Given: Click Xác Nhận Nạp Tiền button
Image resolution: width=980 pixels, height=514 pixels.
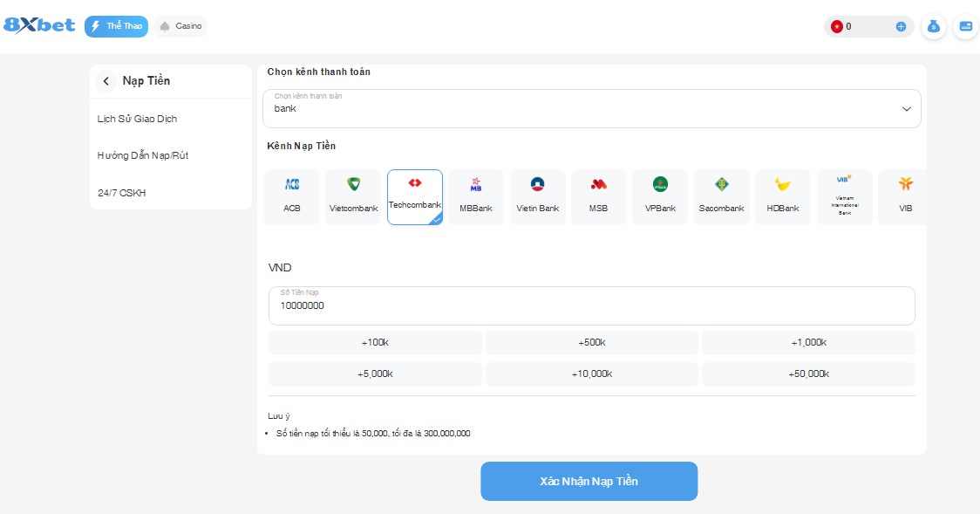Looking at the screenshot, I should (x=589, y=481).
